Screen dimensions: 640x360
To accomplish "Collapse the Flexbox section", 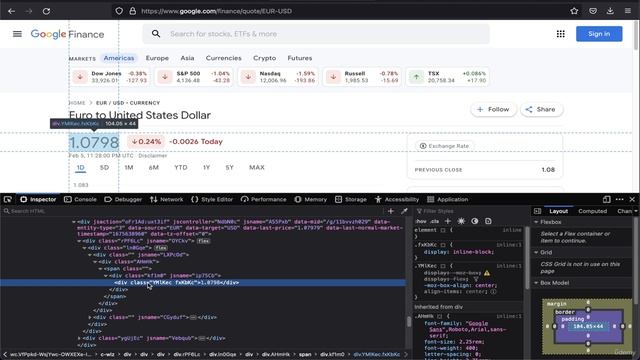I will (536, 222).
